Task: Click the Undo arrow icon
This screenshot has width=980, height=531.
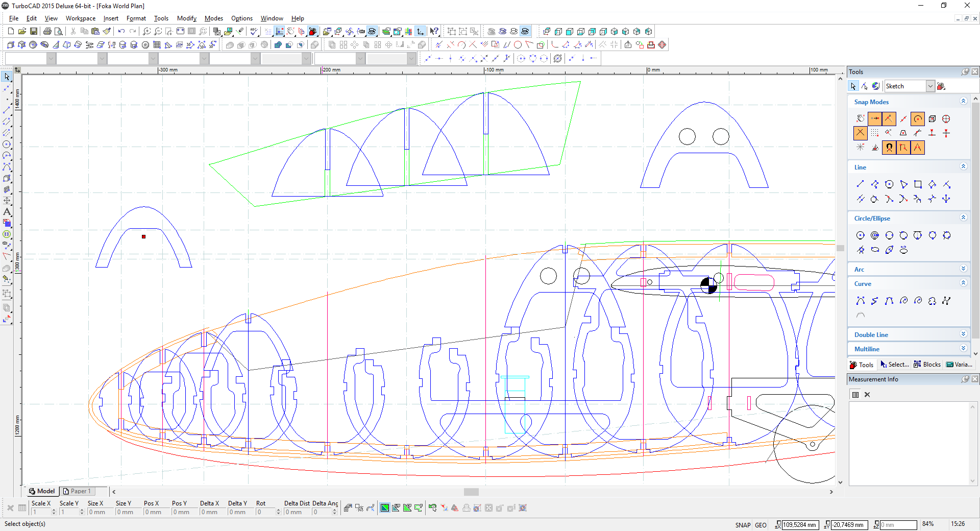Action: click(121, 32)
